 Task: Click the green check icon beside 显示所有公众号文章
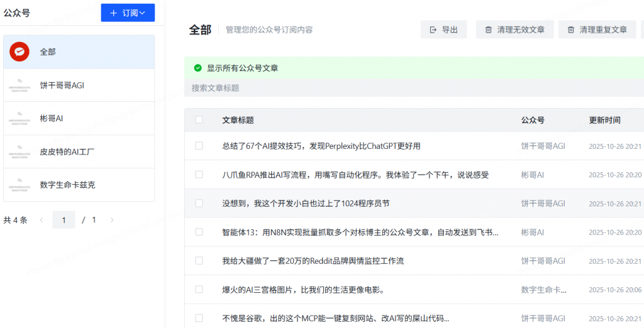(198, 68)
